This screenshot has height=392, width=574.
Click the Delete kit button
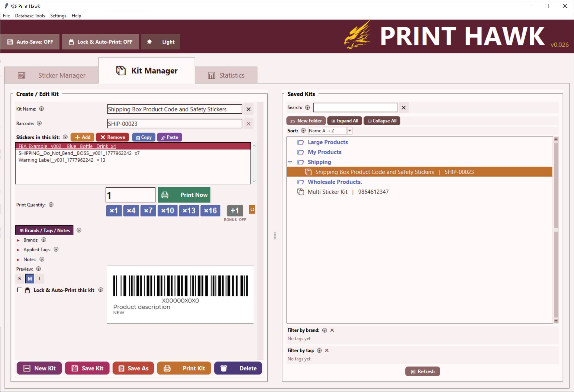(x=238, y=368)
